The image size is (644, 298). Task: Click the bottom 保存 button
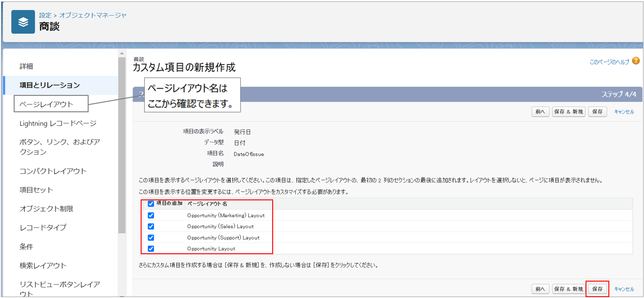pyautogui.click(x=597, y=289)
